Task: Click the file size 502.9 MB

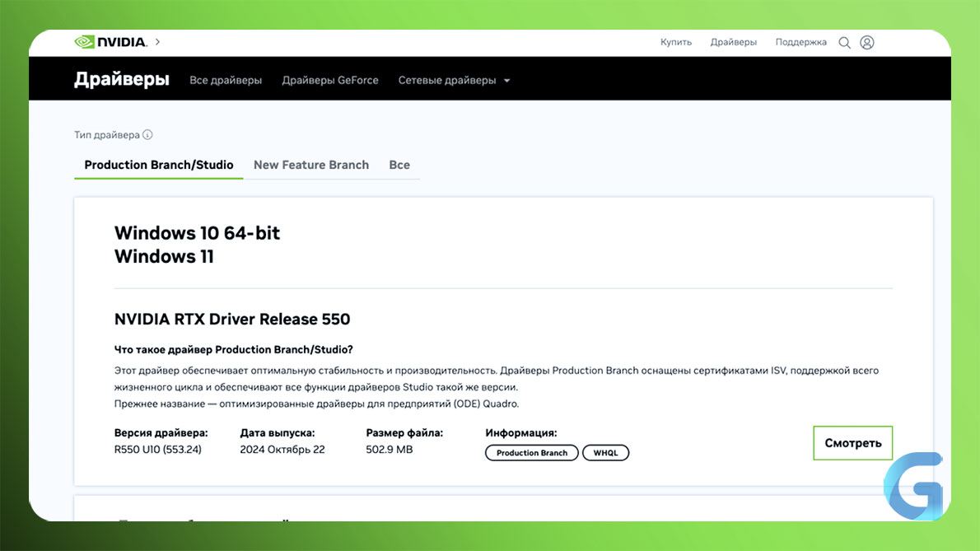Action: [x=390, y=449]
